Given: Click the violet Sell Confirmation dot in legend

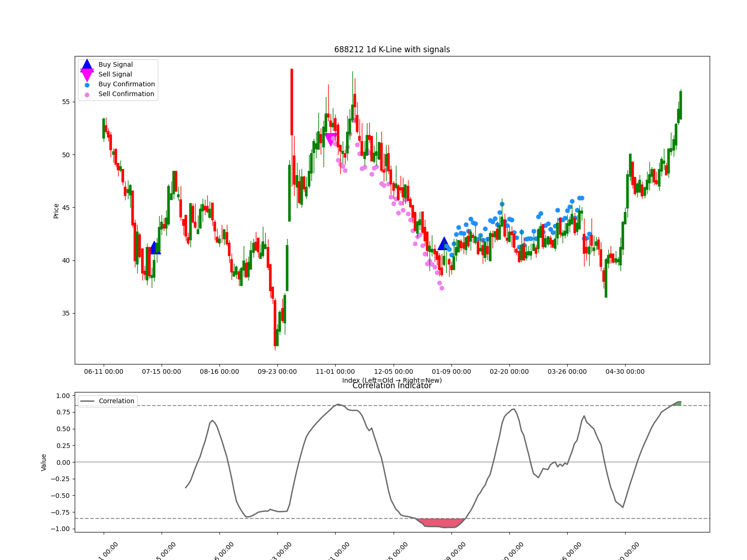Looking at the screenshot, I should [87, 95].
